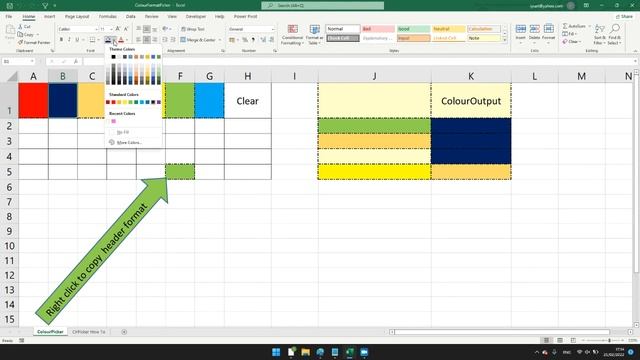
Task: Click the Cut command in Clipboard group
Action: [24, 27]
